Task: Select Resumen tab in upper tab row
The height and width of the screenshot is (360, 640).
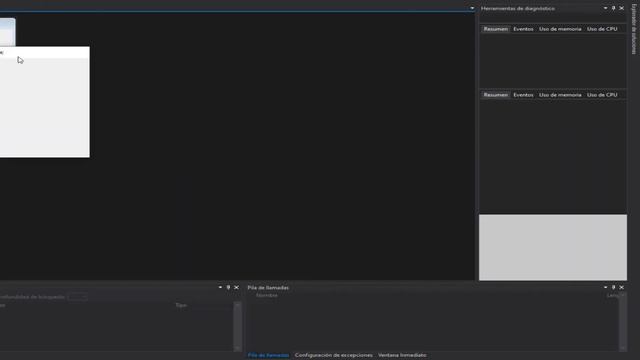Action: (496, 29)
